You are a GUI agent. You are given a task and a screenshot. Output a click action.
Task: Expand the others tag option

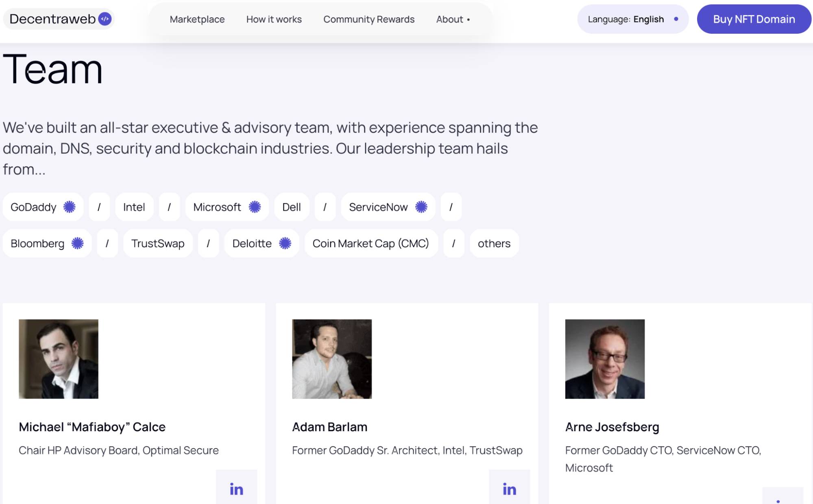click(494, 243)
